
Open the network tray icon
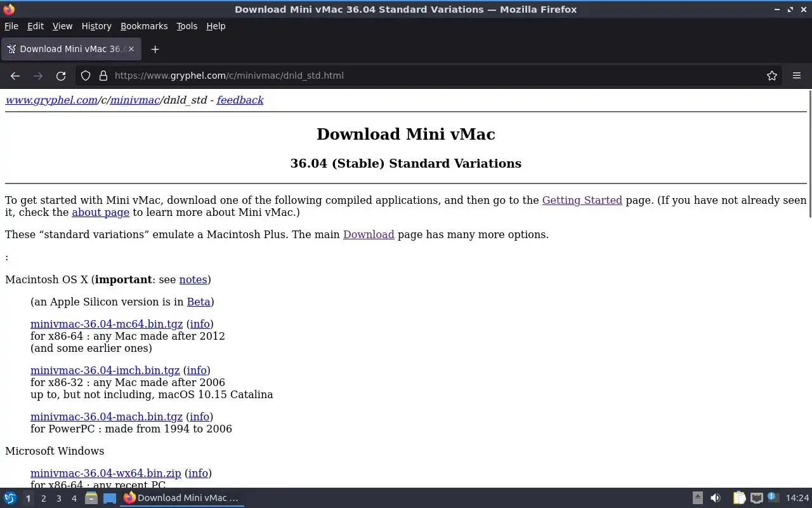(x=756, y=498)
